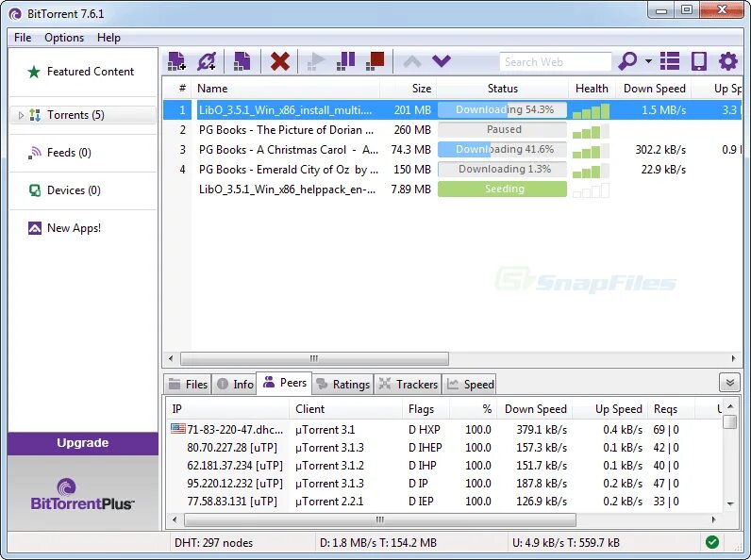Click peers list scroll down arrow
The image size is (751, 560).
pyautogui.click(x=730, y=504)
